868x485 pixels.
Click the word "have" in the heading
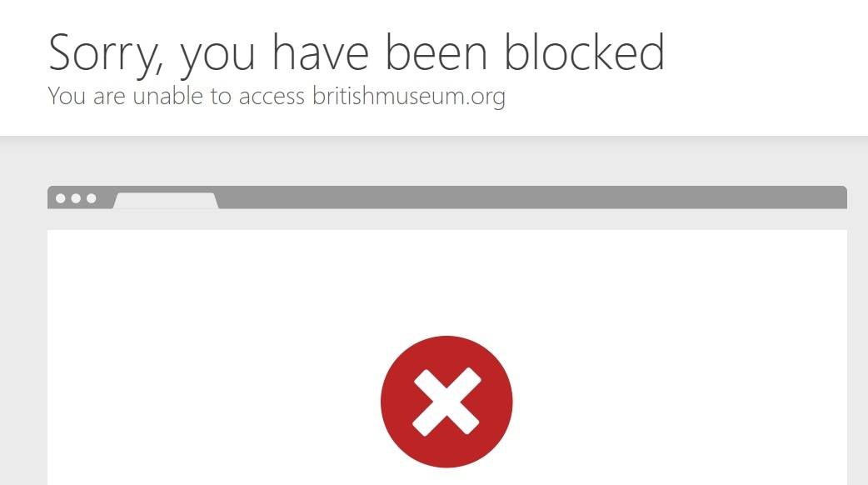320,52
